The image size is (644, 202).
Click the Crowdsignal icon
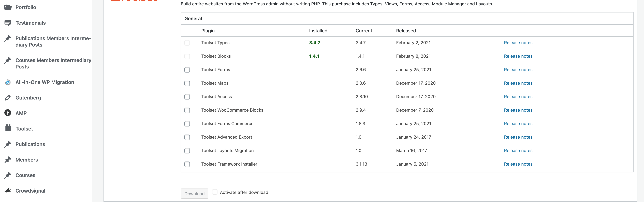(8, 190)
